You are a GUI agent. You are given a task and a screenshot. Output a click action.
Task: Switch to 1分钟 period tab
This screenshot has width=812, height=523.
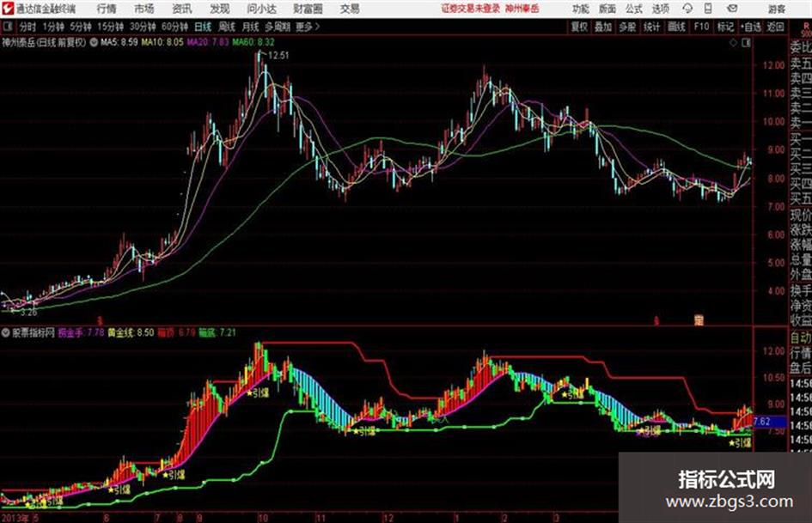point(52,27)
